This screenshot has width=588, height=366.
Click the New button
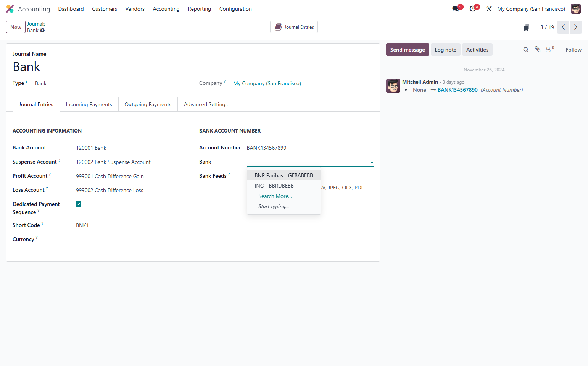coord(16,27)
